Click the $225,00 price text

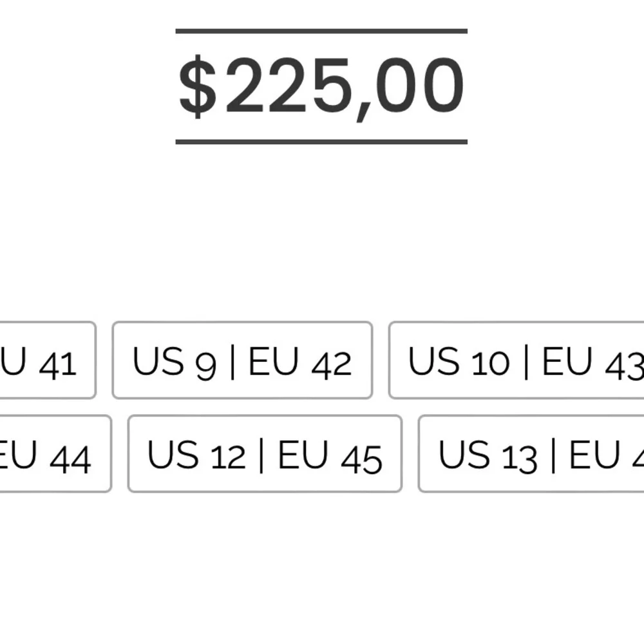(321, 87)
